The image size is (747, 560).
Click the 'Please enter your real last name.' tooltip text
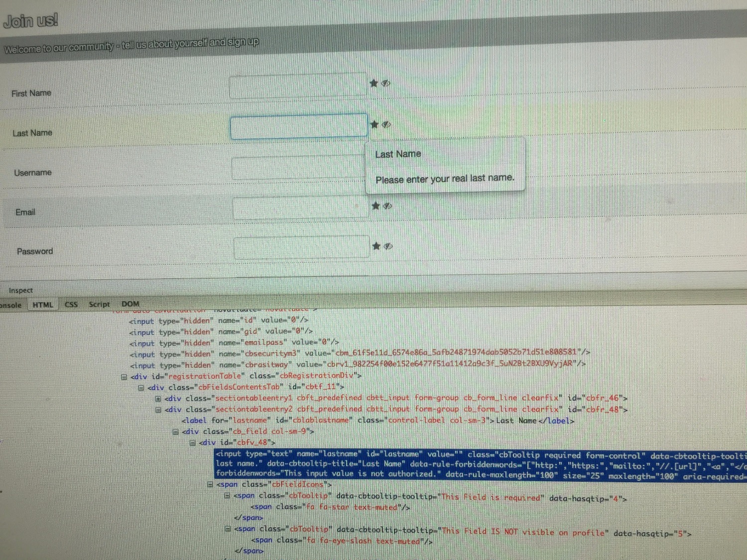click(x=445, y=179)
